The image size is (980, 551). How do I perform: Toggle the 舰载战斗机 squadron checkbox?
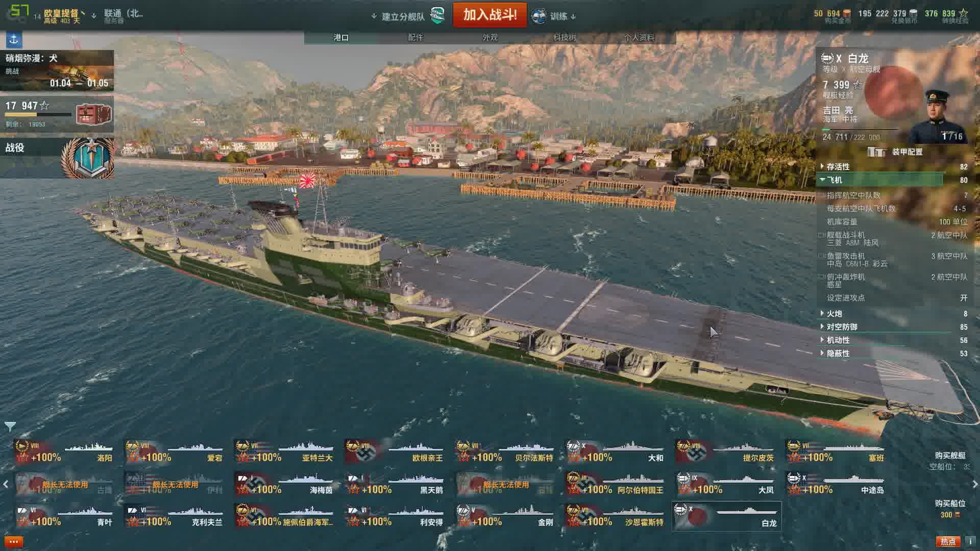pos(822,235)
